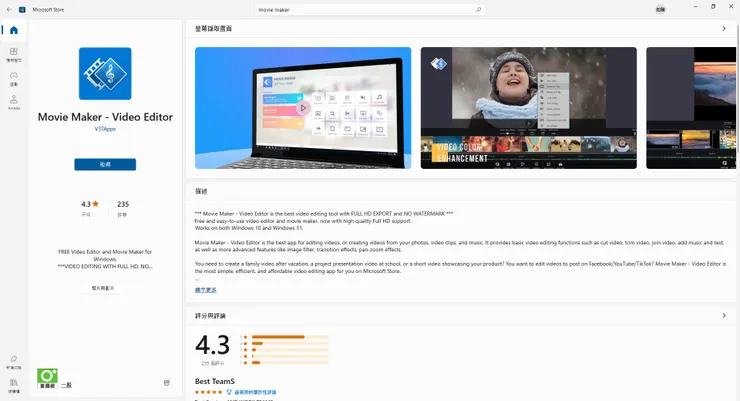Click the 235 ratings count
The width and height of the screenshot is (740, 401).
click(123, 204)
